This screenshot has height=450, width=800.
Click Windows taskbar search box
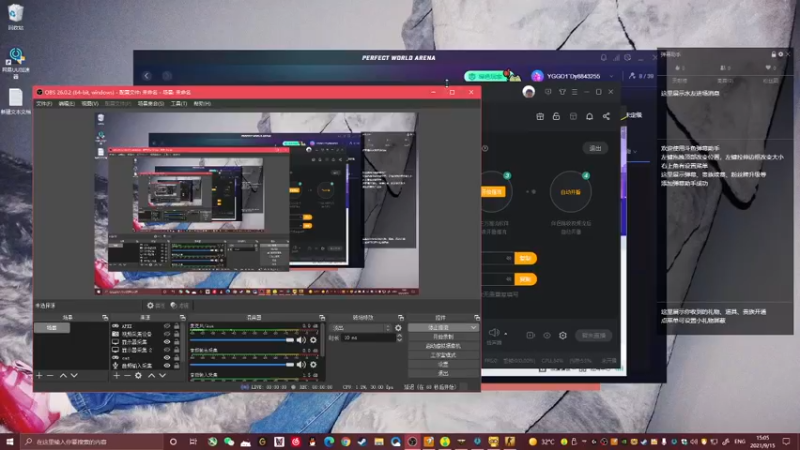point(92,441)
